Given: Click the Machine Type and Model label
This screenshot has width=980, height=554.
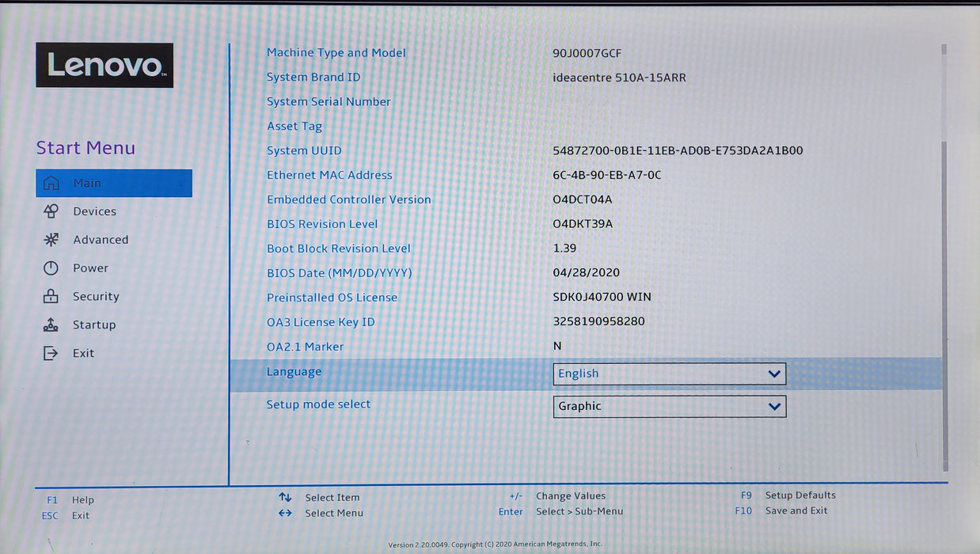Looking at the screenshot, I should pos(336,53).
